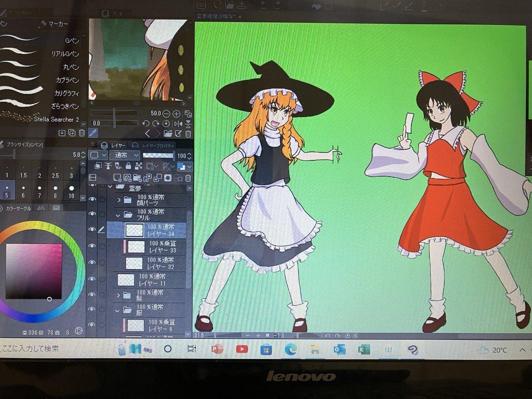Screen dimensions: 532x399
Task: Toggle clip to layer below
Action: click(x=98, y=167)
